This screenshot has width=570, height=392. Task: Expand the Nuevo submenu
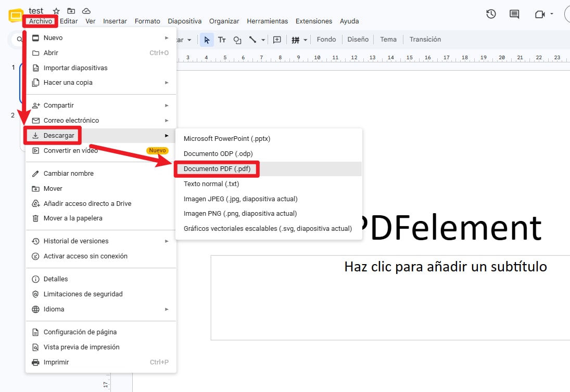(100, 38)
